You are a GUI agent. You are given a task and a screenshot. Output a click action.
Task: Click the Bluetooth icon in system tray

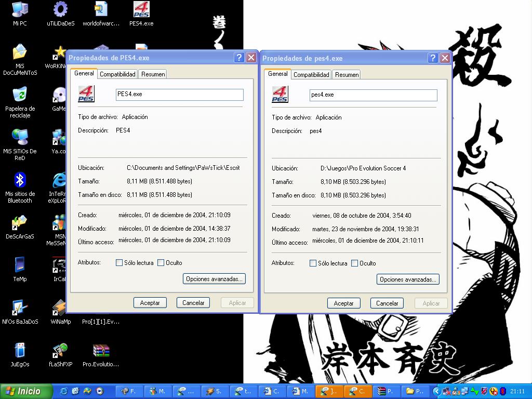(503, 391)
